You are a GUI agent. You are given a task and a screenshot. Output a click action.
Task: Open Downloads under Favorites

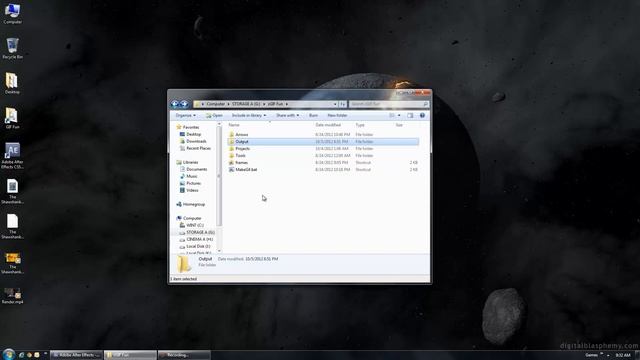pos(196,141)
